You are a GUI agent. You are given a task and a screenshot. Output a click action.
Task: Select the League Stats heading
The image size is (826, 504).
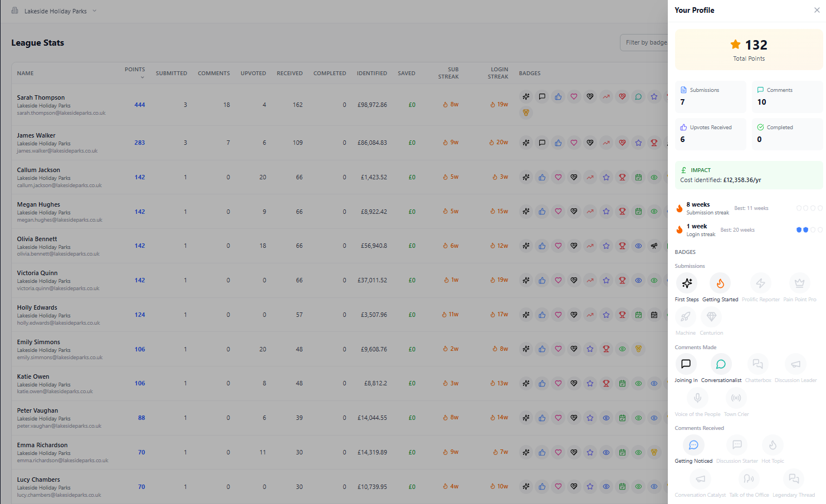point(37,42)
